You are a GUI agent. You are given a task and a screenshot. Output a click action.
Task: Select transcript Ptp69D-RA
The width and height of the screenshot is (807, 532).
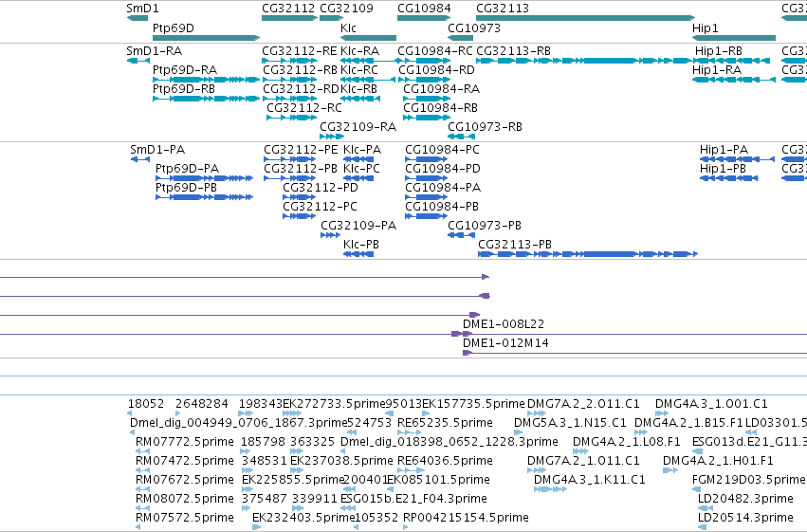point(185,70)
